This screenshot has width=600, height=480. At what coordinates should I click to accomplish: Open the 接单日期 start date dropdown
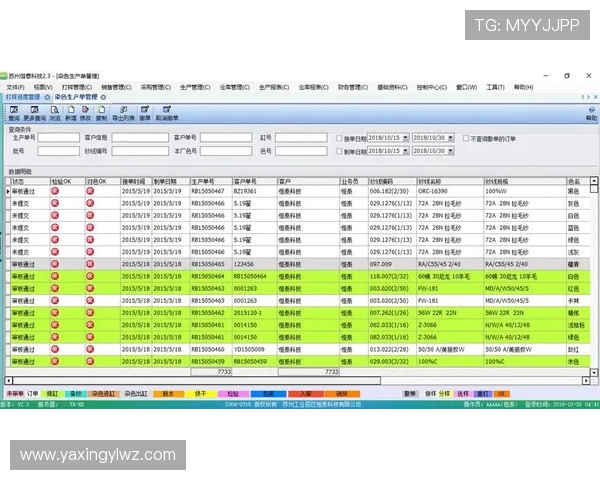pyautogui.click(x=404, y=138)
